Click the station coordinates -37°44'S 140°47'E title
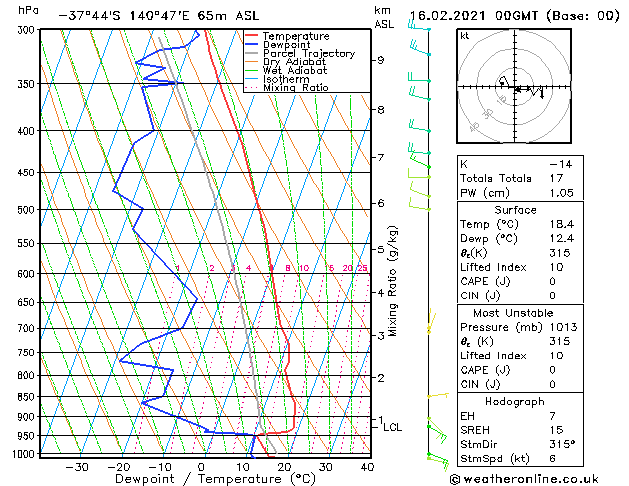 click(x=159, y=16)
